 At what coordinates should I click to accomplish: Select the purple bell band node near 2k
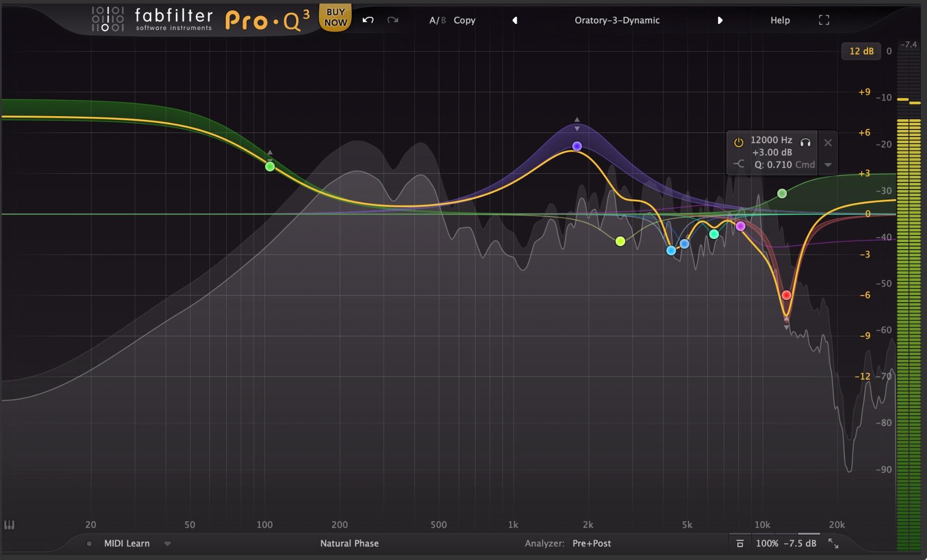pyautogui.click(x=577, y=146)
